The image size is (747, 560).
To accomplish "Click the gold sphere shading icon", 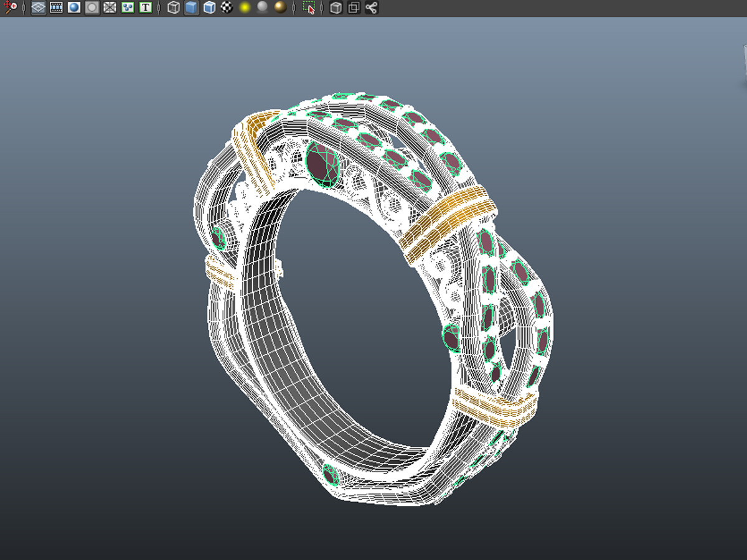I will point(281,8).
